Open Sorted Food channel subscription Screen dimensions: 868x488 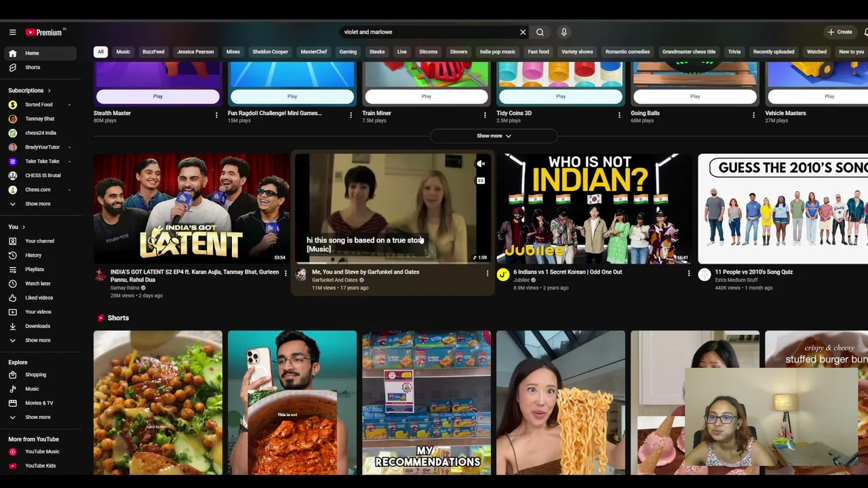pos(41,104)
